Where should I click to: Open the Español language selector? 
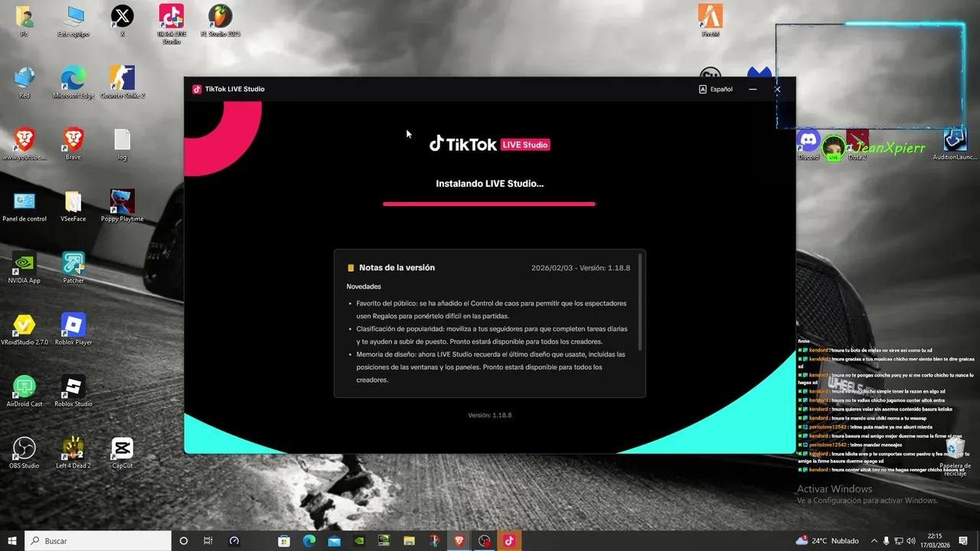716,89
